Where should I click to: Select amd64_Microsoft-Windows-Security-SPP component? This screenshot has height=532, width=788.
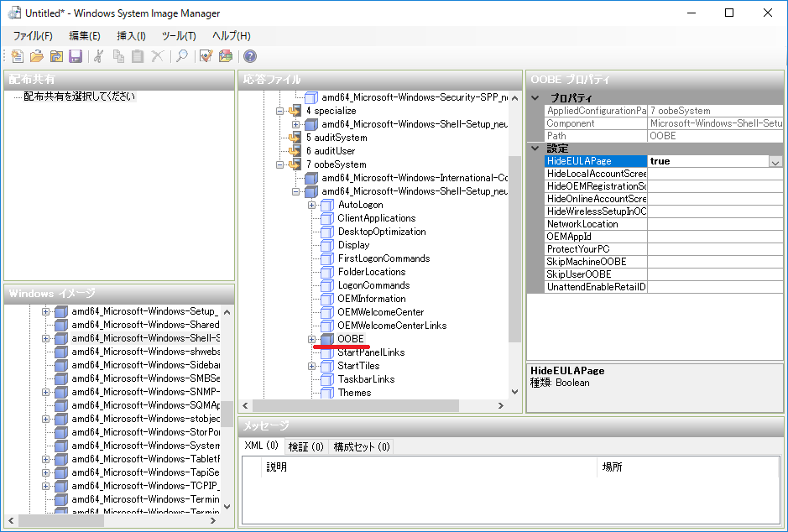pos(415,97)
